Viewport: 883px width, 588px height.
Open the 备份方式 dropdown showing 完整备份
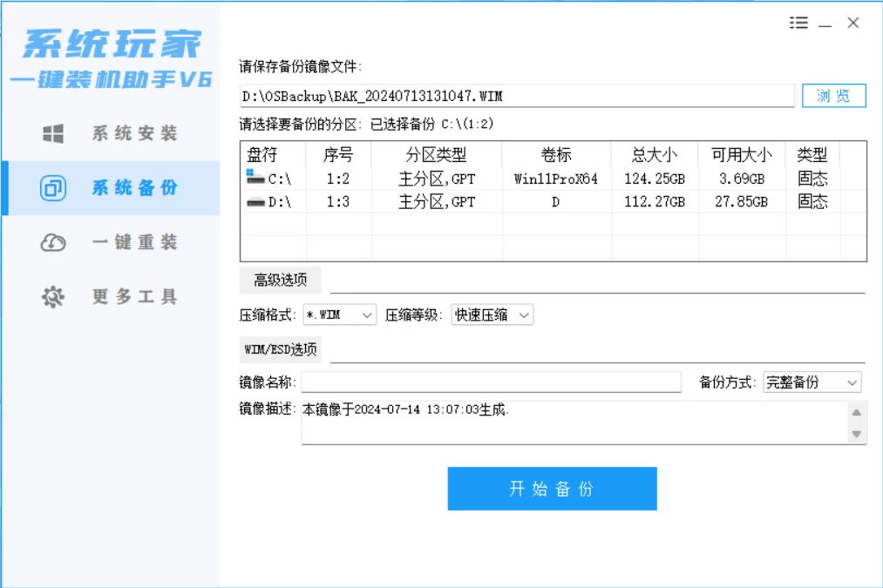coord(812,382)
